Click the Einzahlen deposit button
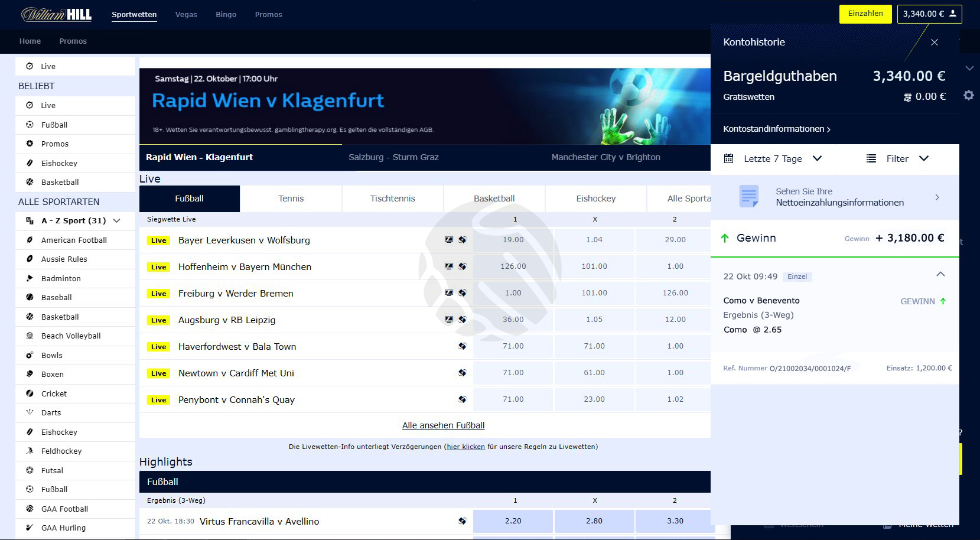980x540 pixels. 865,14
